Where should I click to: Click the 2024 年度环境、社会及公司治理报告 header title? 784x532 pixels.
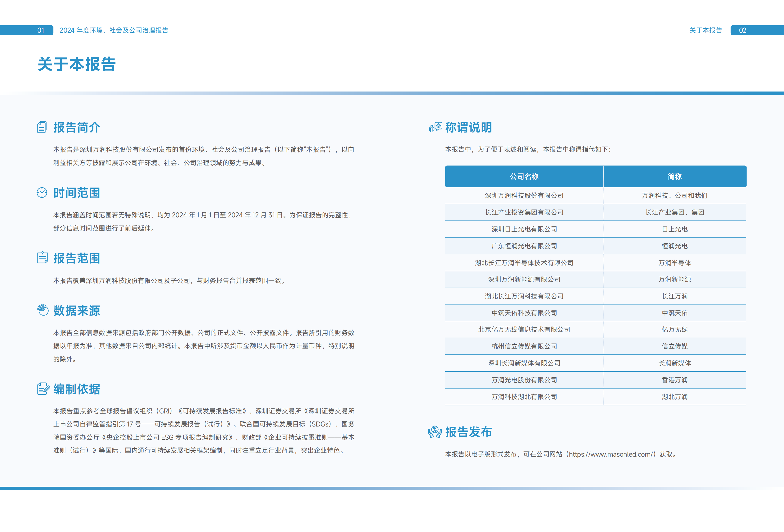pyautogui.click(x=114, y=30)
